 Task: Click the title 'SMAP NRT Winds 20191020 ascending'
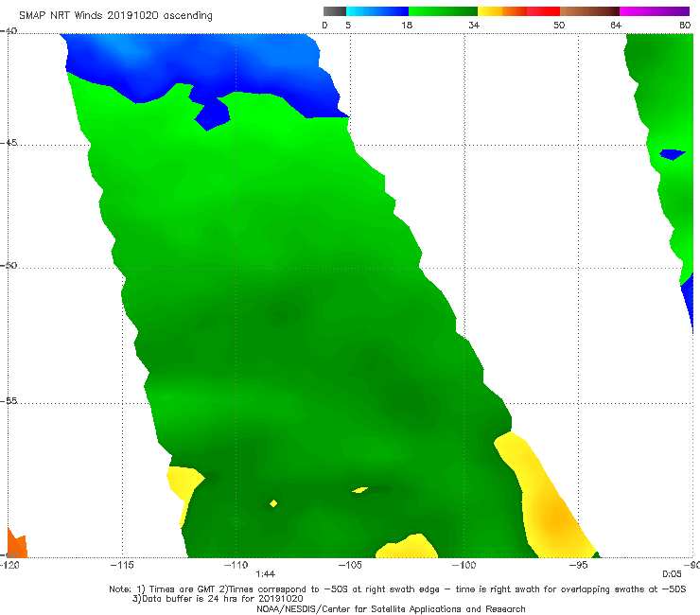115,15
